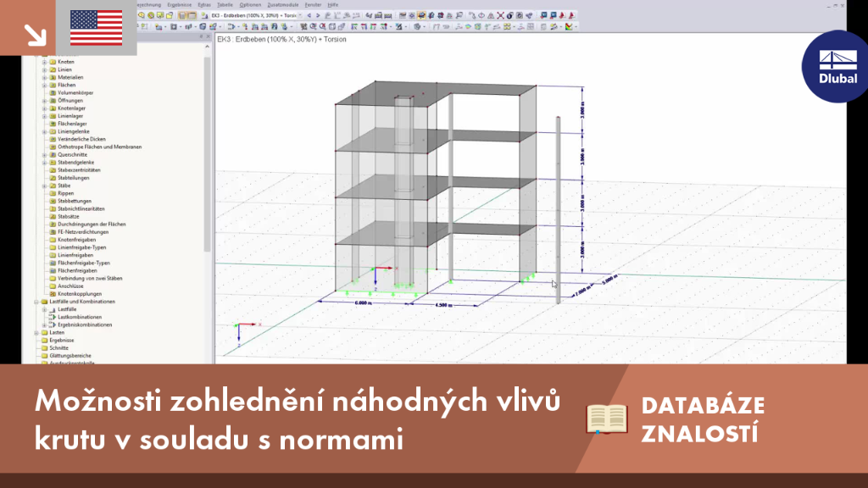Viewport: 868px width, 488px height.
Task: Open the Fenster menu
Action: click(313, 5)
